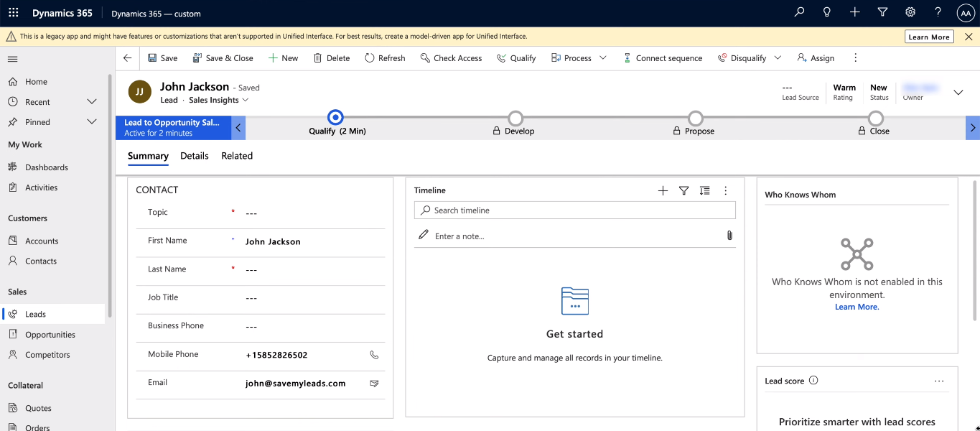Click the Refresh command
The height and width of the screenshot is (431, 980).
coord(385,58)
